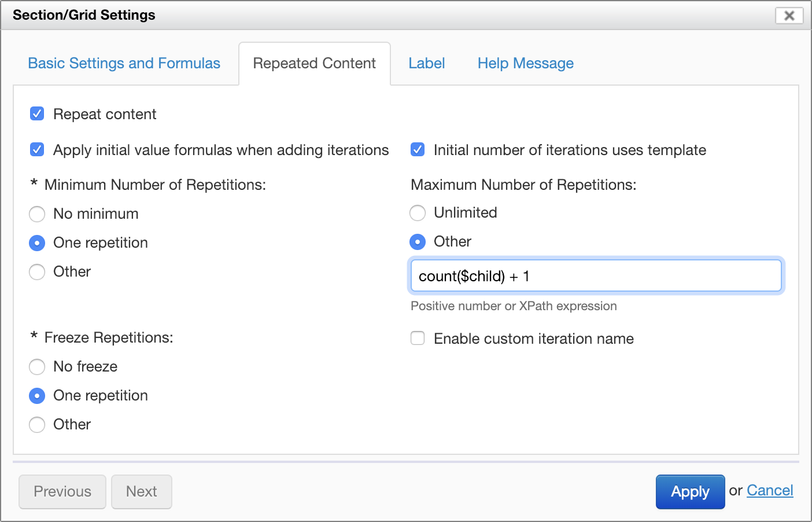Choose One repetition for minimum repetitions

(x=37, y=243)
